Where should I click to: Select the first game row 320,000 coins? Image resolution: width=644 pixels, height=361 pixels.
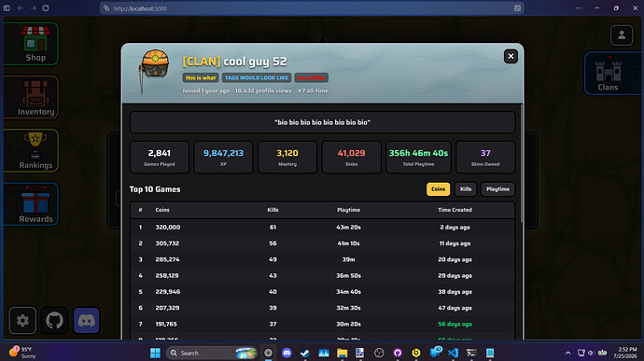(x=322, y=227)
